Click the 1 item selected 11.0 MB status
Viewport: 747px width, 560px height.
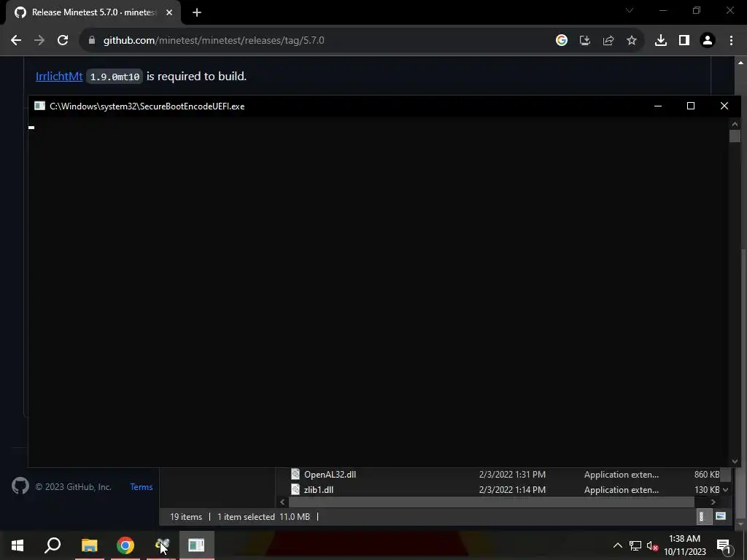[x=263, y=517]
